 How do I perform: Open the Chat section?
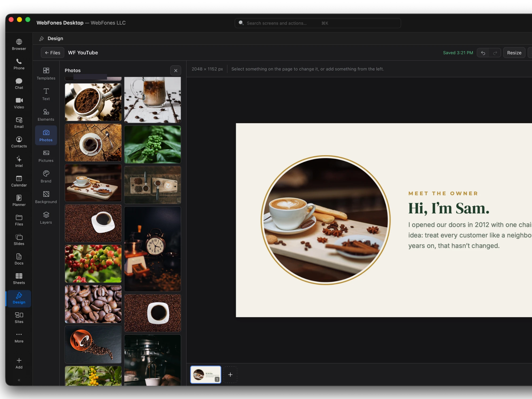[x=19, y=84]
